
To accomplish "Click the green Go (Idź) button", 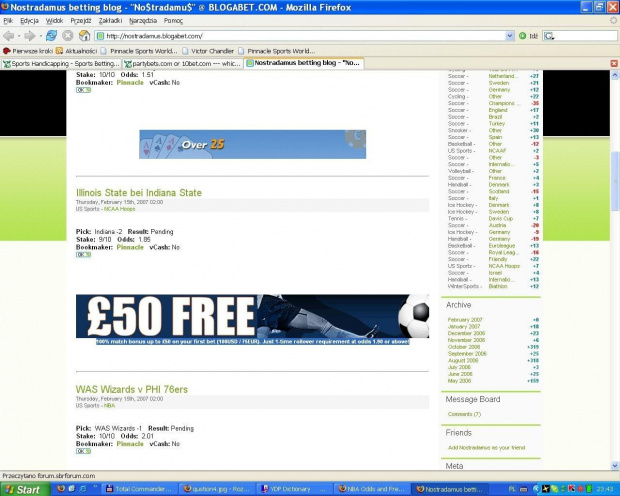I will [x=528, y=36].
